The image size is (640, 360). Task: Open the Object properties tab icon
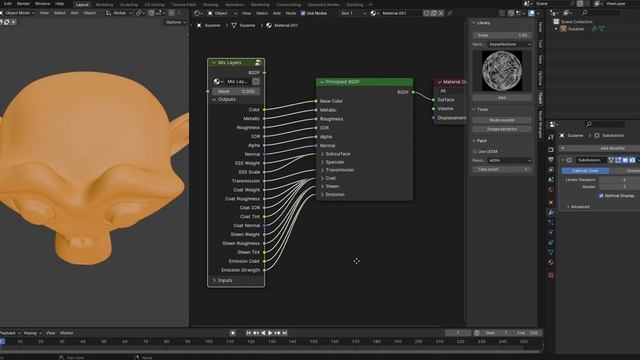[x=551, y=202]
